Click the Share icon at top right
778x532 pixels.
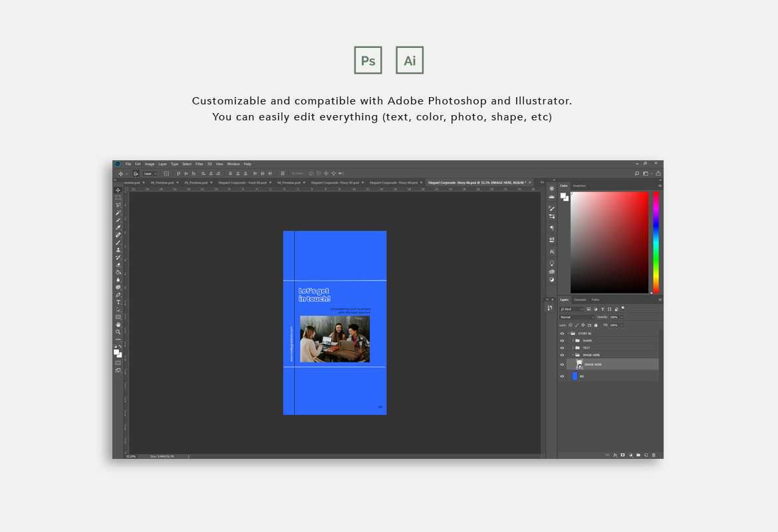[x=658, y=174]
